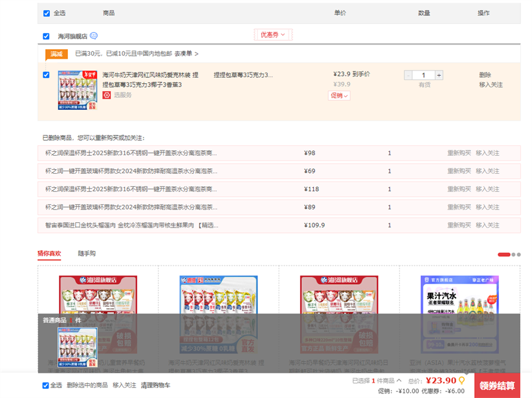Click the red carousel page indicator

click(504, 254)
